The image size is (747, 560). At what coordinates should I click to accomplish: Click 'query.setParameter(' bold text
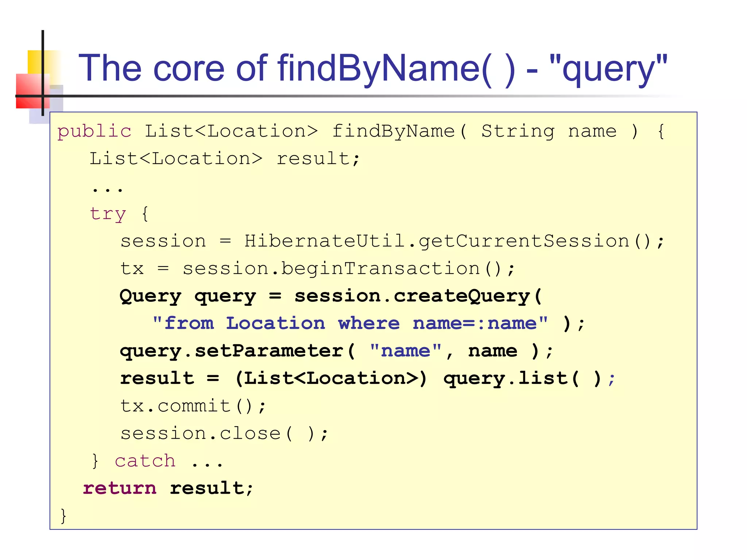tap(237, 351)
